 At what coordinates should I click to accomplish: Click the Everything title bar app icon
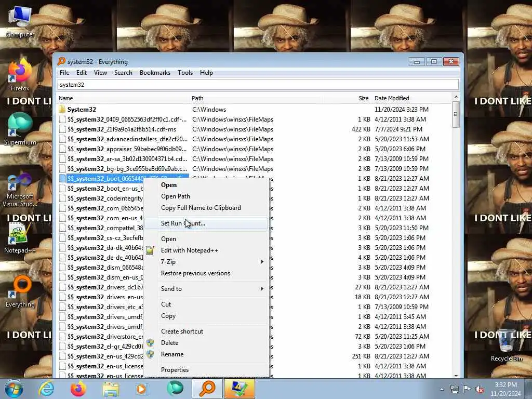[x=61, y=61]
